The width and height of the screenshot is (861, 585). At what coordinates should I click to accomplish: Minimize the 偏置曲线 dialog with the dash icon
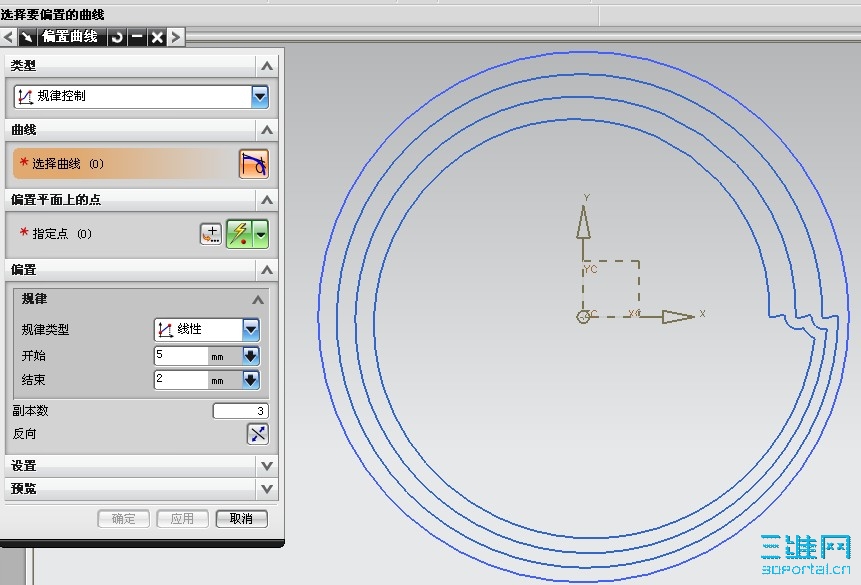coord(137,37)
